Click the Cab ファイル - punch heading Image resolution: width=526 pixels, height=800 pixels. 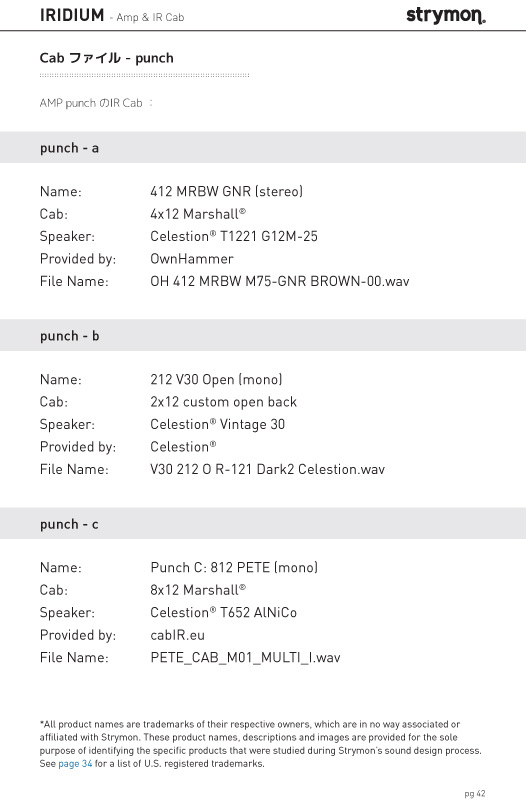point(107,58)
